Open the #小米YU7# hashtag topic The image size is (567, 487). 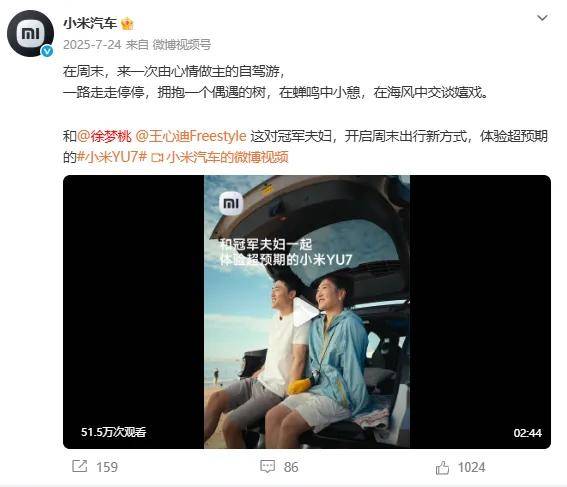(x=112, y=157)
